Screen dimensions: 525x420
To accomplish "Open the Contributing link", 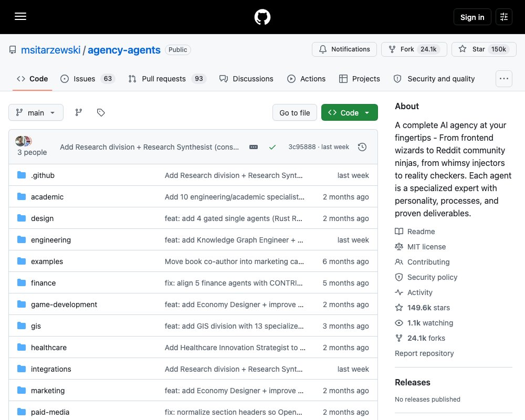I will tap(422, 262).
